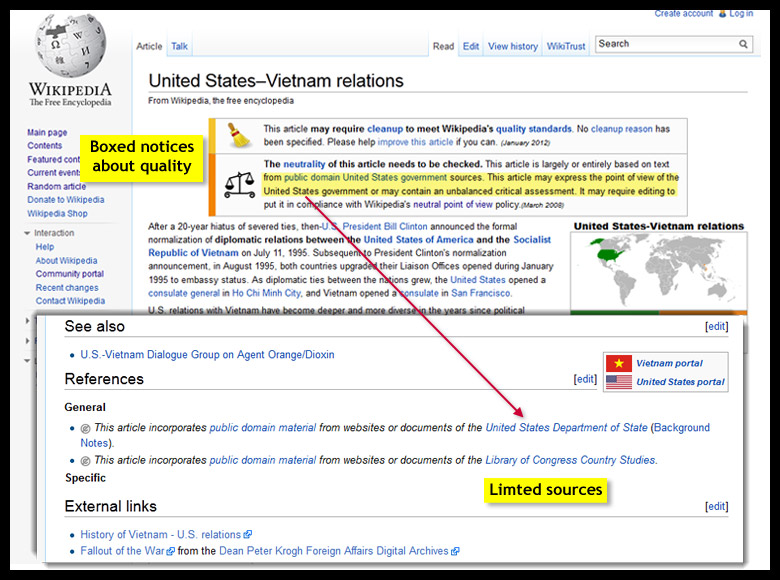The width and height of the screenshot is (780, 580).
Task: Click the United States flag icon
Action: 618,381
